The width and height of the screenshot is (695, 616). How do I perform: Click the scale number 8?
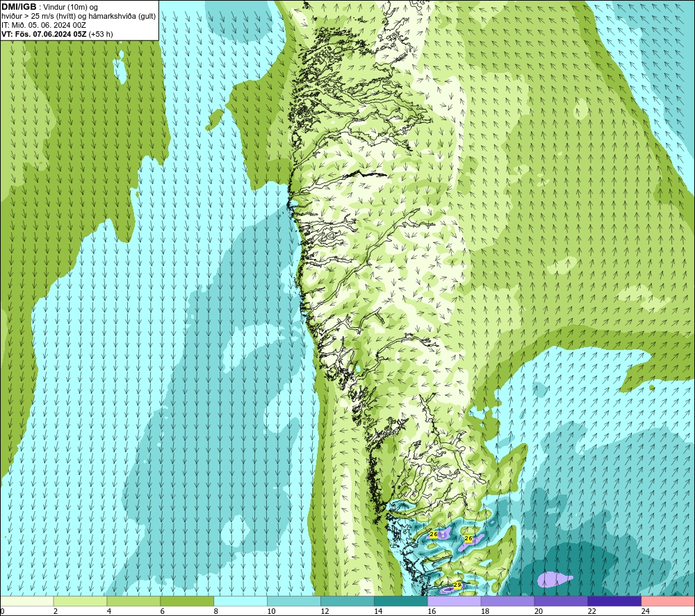pyautogui.click(x=216, y=611)
